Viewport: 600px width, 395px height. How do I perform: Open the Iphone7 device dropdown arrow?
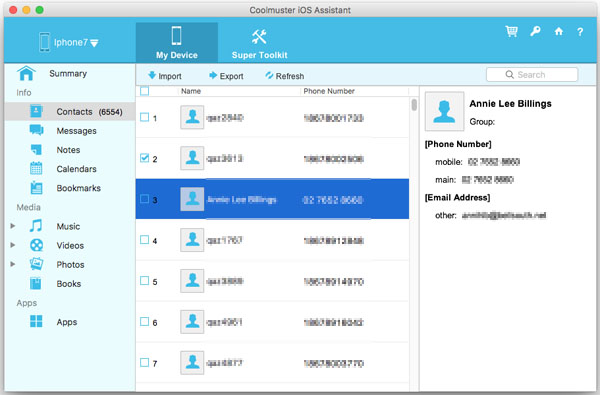95,43
